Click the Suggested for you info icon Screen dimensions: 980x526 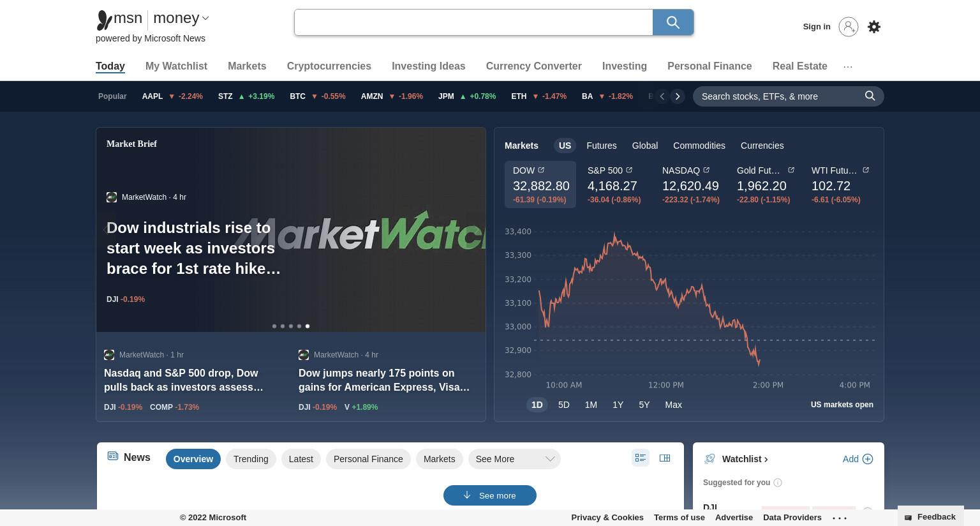[778, 483]
